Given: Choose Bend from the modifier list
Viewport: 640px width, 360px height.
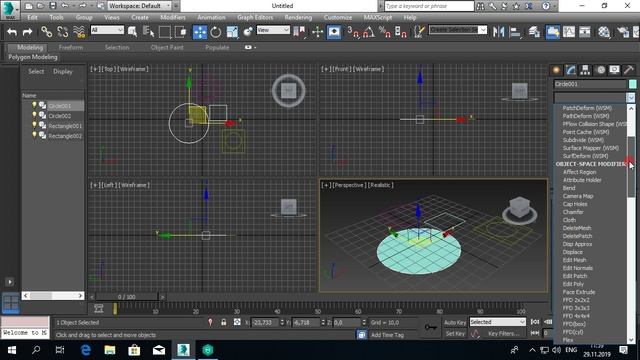Looking at the screenshot, I should click(569, 188).
